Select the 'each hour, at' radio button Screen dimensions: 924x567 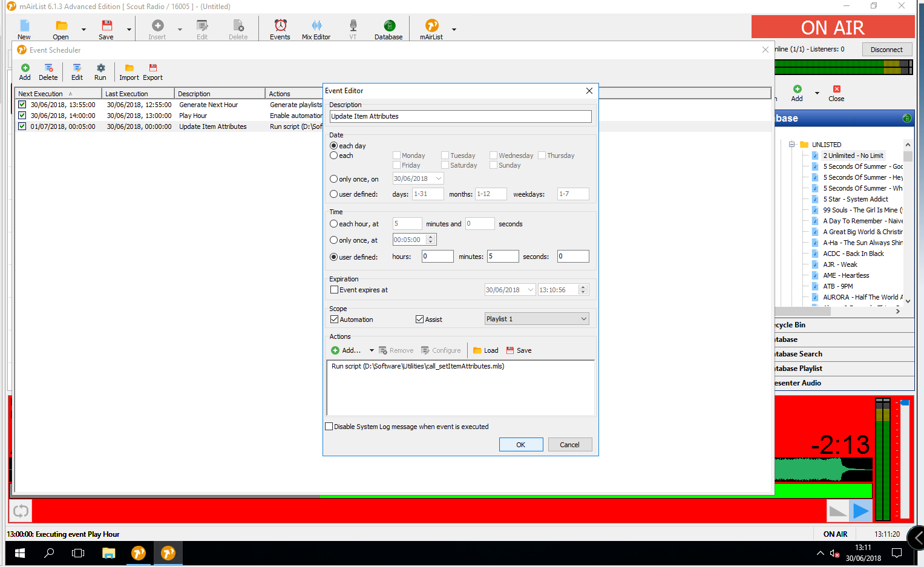click(x=334, y=224)
